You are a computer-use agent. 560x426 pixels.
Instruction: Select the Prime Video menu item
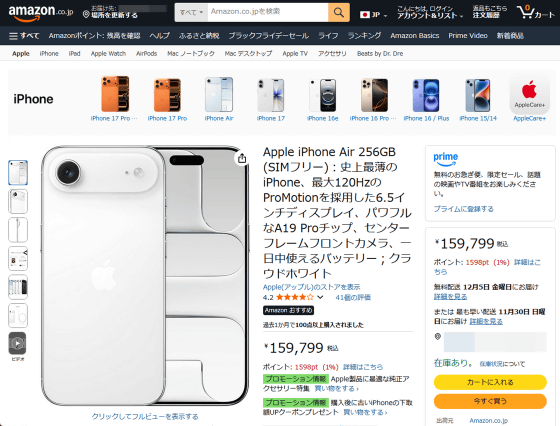click(x=468, y=36)
